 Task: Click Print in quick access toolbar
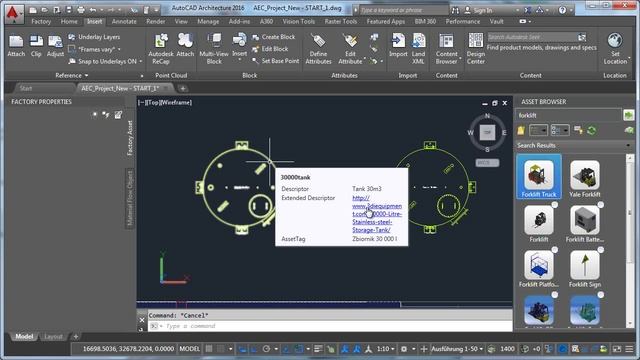click(x=81, y=10)
